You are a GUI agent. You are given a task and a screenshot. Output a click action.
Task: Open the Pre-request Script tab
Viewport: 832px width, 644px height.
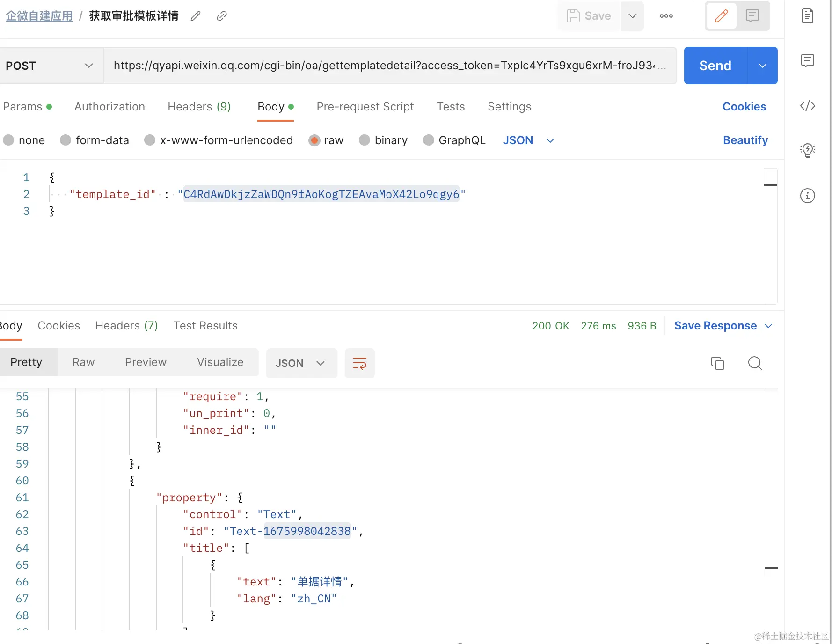365,107
